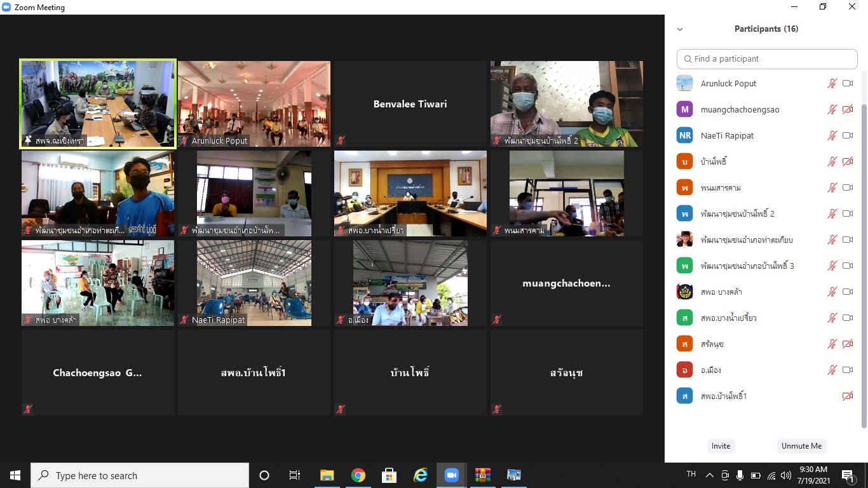Unmute muangchachoengsao using the mic icon
This screenshot has height=488, width=868.
coord(832,109)
